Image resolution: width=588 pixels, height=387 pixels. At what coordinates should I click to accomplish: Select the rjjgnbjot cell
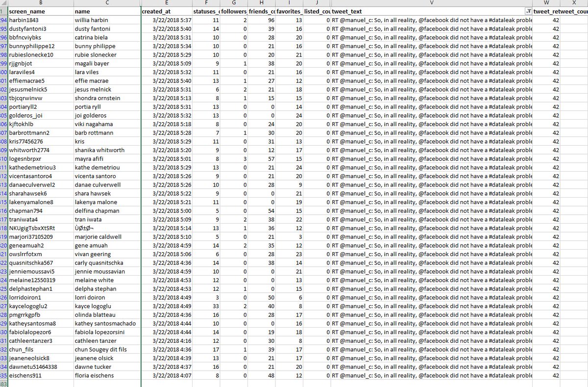click(x=41, y=63)
